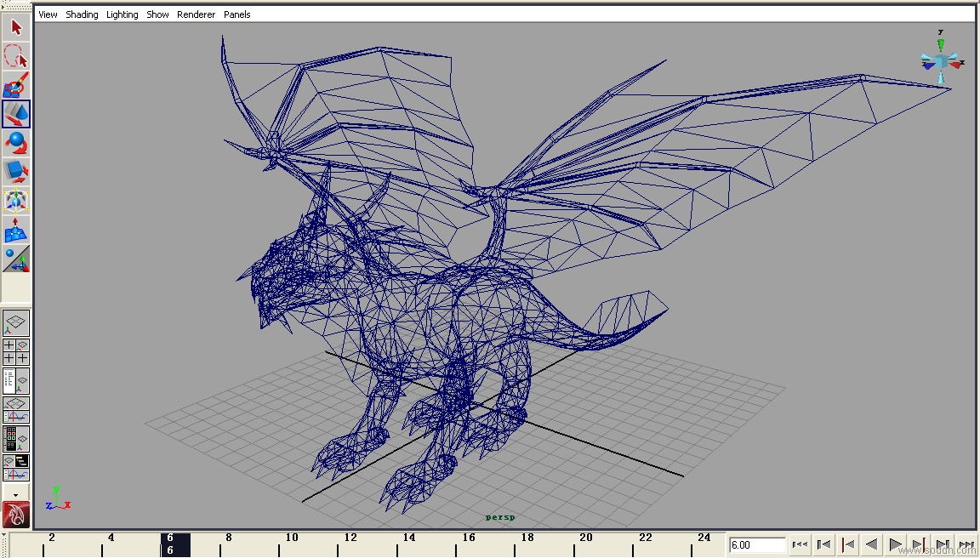980x558 pixels.
Task: Go to start of playback range
Action: 800,544
